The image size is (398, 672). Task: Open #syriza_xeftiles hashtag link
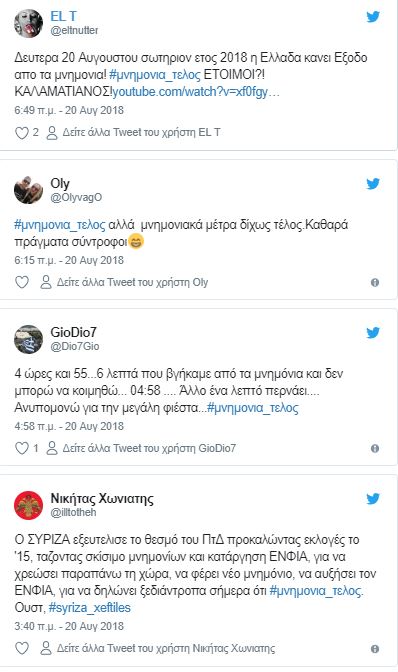point(90,608)
